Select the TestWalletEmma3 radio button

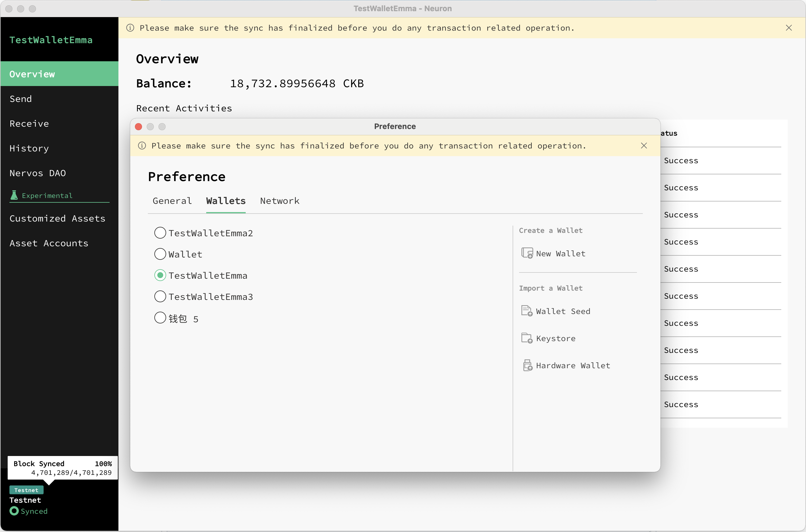[x=160, y=297]
